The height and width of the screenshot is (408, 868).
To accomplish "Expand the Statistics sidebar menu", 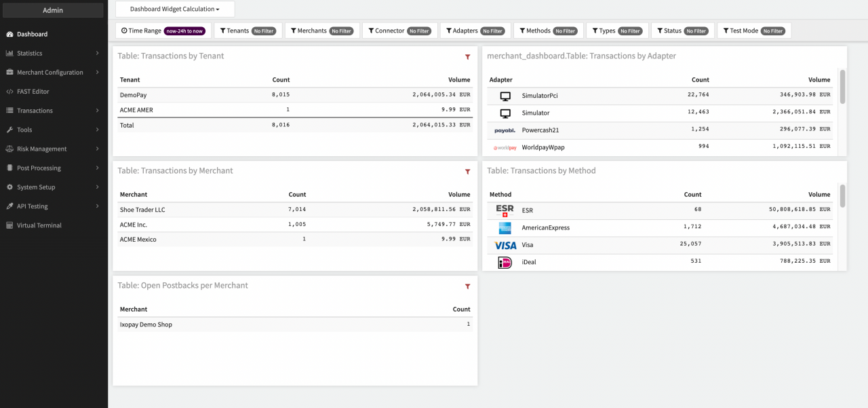I will pyautogui.click(x=54, y=53).
